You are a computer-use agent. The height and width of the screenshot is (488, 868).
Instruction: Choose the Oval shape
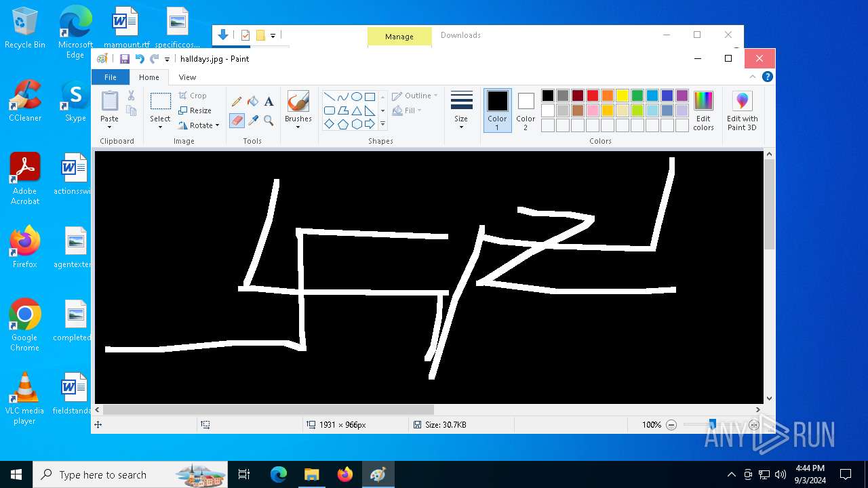pyautogui.click(x=356, y=97)
